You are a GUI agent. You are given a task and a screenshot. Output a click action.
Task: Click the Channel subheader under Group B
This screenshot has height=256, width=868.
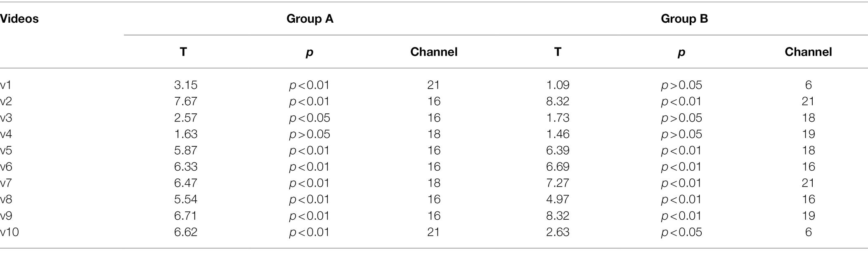pos(808,52)
